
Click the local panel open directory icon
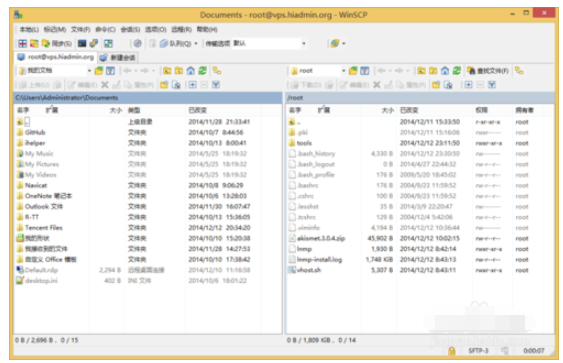(99, 71)
